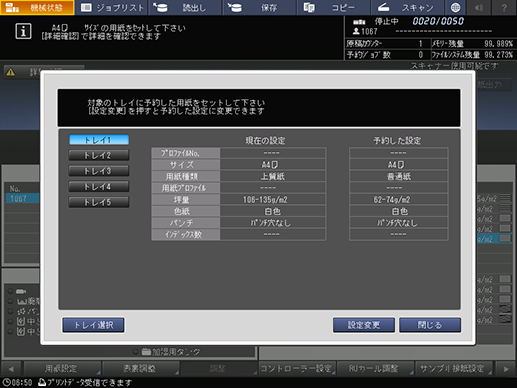The image size is (517, 388).
Task: Click current paper type 上質紙 cell
Action: pos(273,176)
